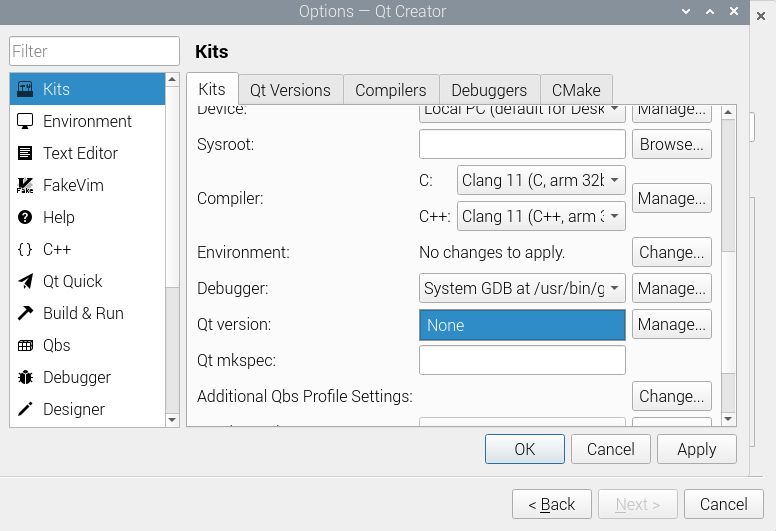Select the Kits category icon
776x531 pixels.
(x=25, y=89)
